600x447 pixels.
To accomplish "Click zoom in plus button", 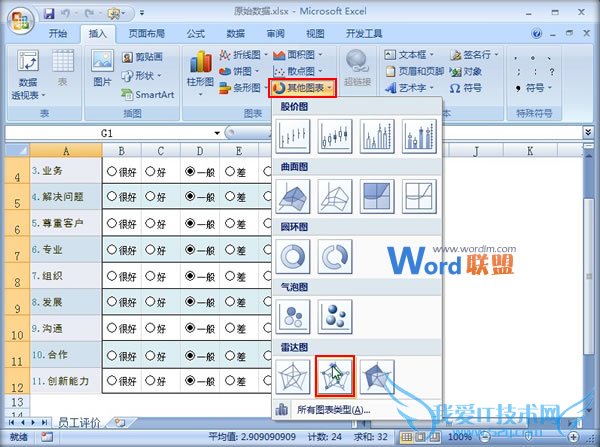I will point(573,437).
